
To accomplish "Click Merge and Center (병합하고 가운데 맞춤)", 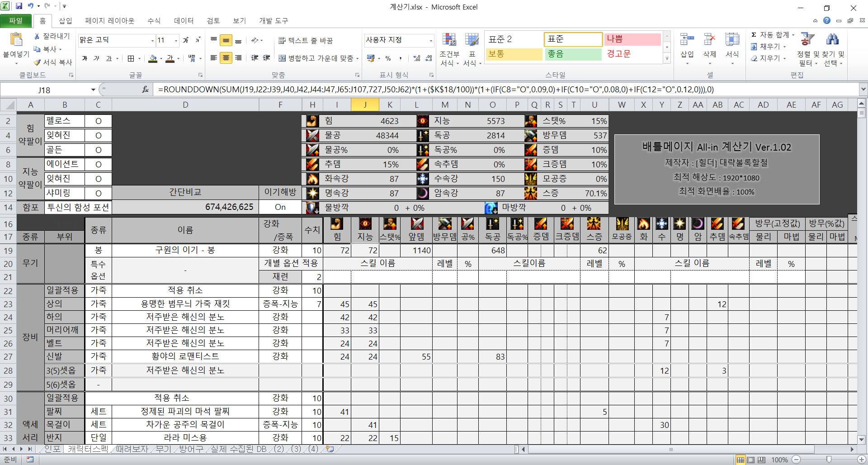I will pyautogui.click(x=318, y=58).
